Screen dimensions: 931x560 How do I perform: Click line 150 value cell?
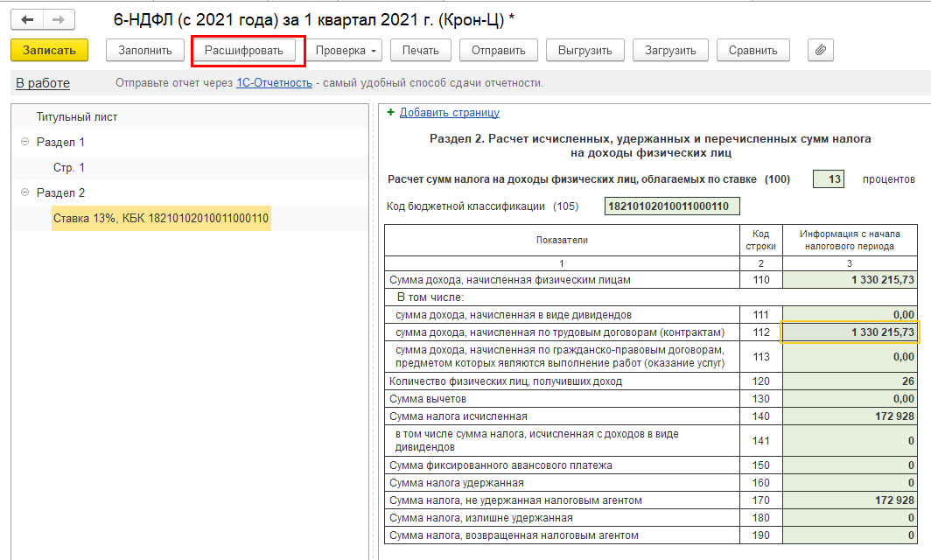click(850, 465)
